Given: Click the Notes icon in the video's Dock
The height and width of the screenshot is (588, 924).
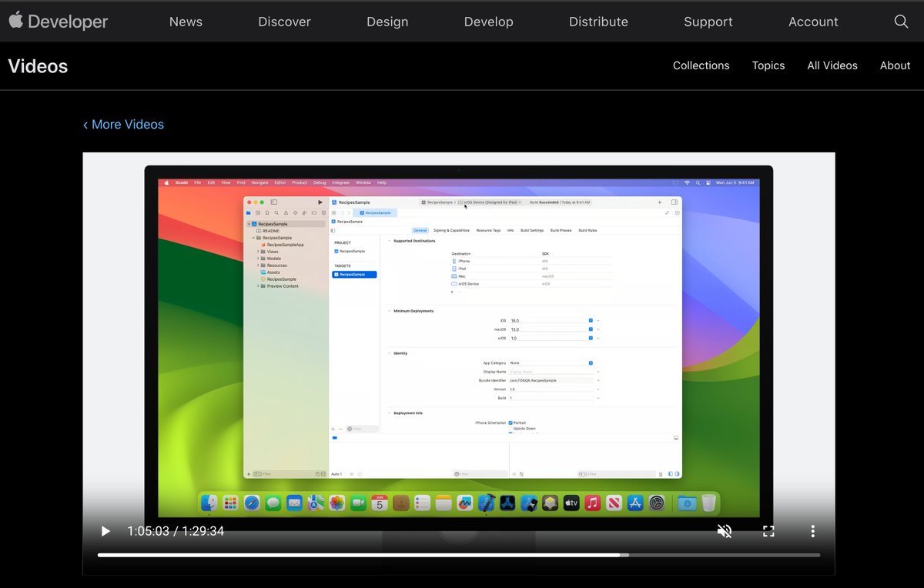Looking at the screenshot, I should (443, 503).
